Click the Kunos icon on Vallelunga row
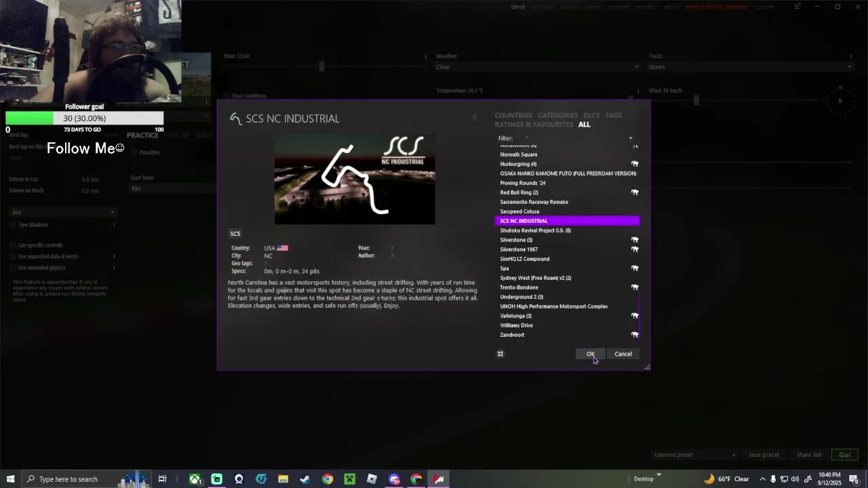 [635, 316]
